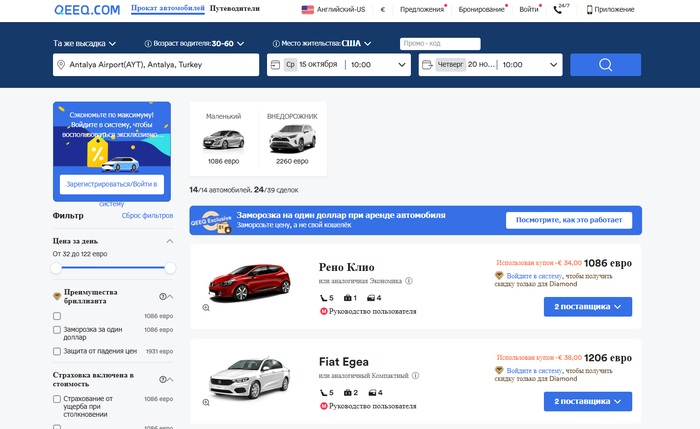The image size is (700, 429).
Task: Click Войти в систему link for Рено Клио
Action: (x=534, y=276)
